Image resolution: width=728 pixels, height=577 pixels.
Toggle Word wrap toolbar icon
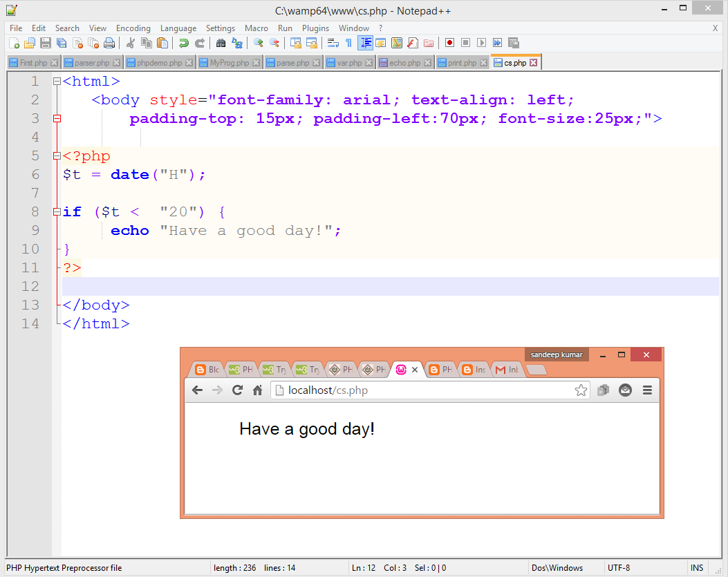pyautogui.click(x=333, y=43)
